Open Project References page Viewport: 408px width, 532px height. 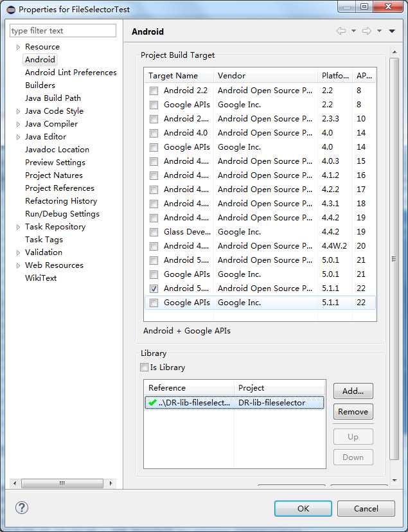(x=60, y=188)
